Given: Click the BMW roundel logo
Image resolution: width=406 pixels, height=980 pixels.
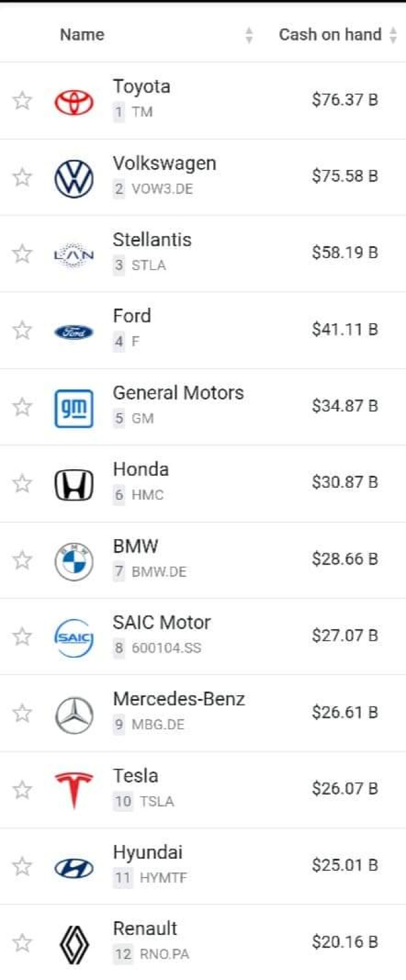Looking at the screenshot, I should tap(74, 561).
